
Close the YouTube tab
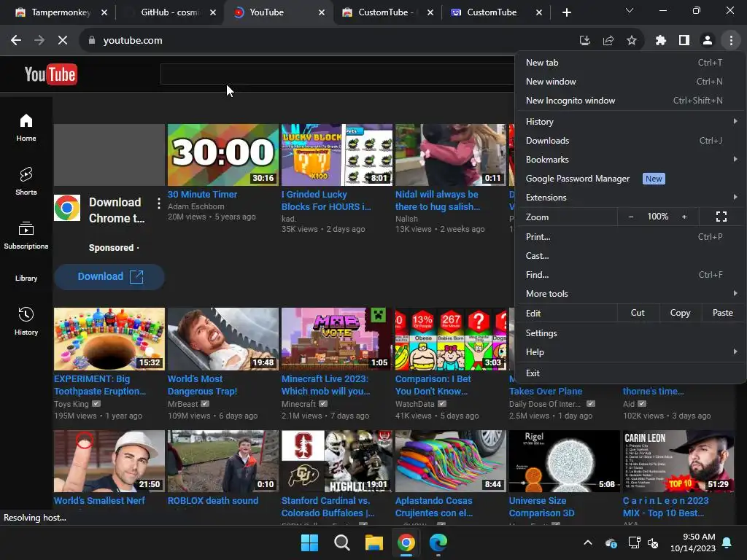322,12
